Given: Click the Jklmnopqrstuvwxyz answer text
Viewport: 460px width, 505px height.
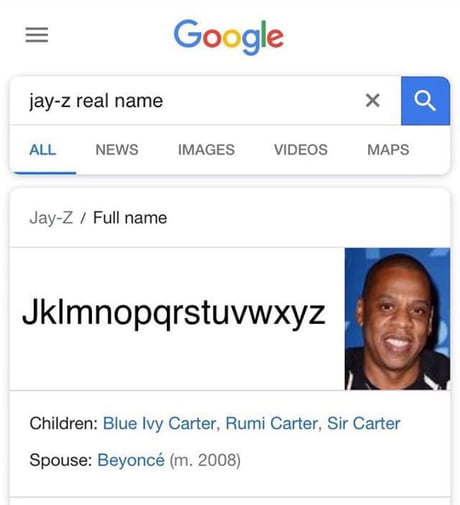Looking at the screenshot, I should [x=174, y=313].
